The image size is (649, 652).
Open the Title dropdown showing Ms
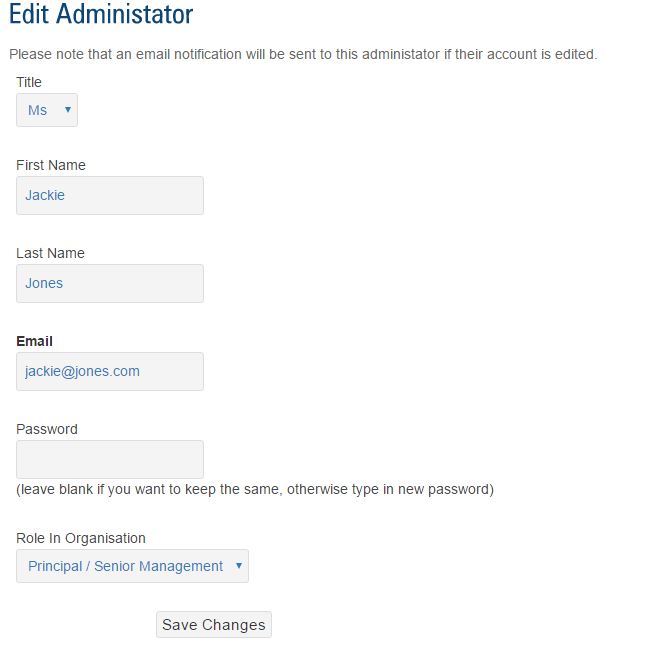coord(46,110)
